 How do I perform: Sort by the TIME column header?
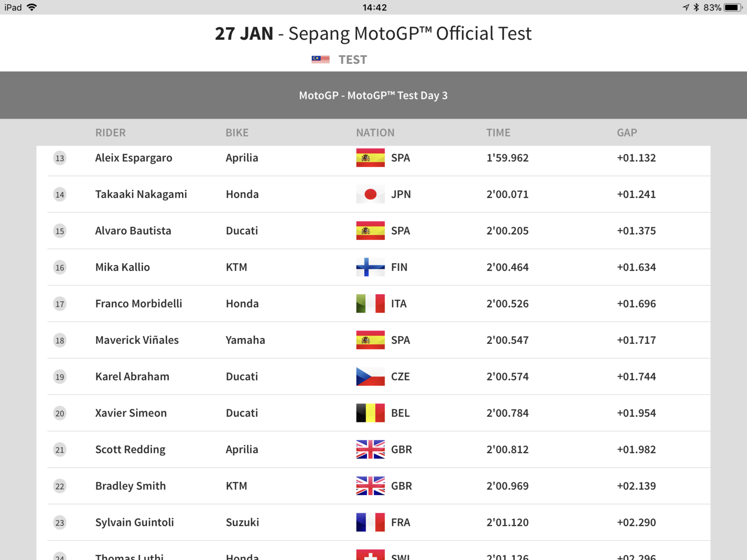(498, 133)
